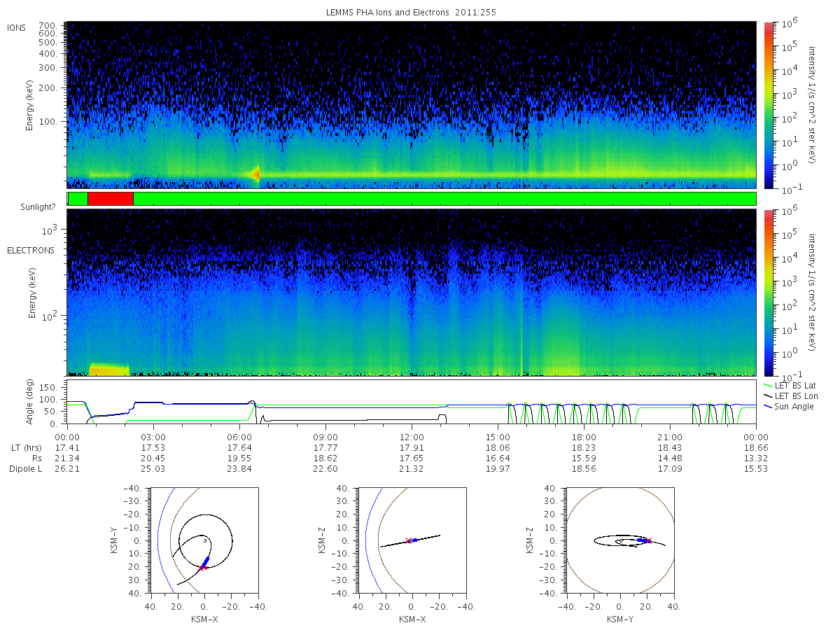The image size is (840, 630).
Task: Click the Sunlight? label
Action: click(x=40, y=207)
